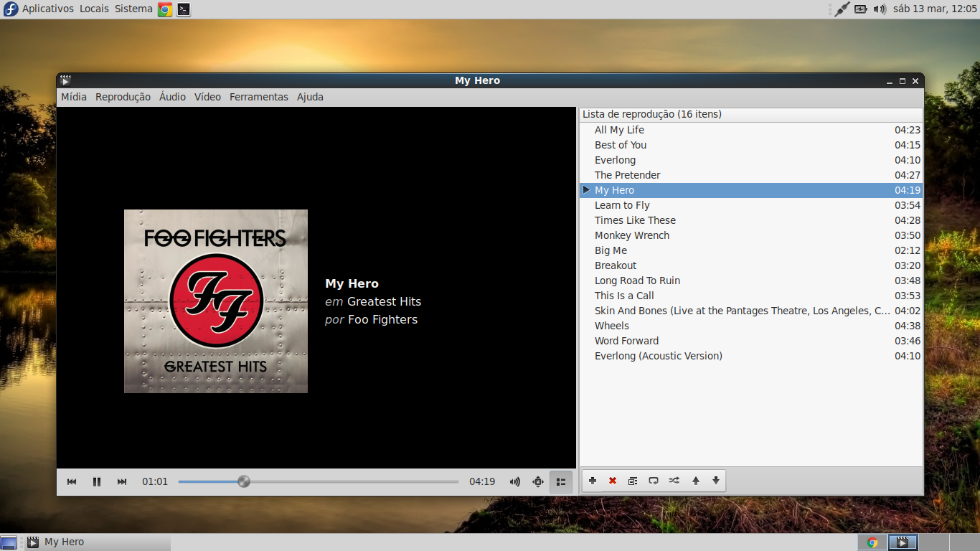Click the player volume speaker icon
The width and height of the screenshot is (980, 551).
tap(514, 481)
